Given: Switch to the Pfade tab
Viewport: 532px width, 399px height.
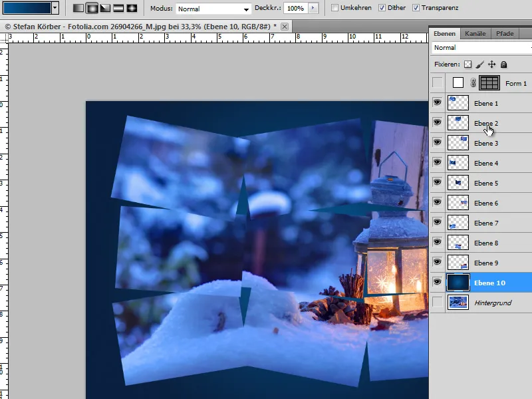Looking at the screenshot, I should point(504,33).
